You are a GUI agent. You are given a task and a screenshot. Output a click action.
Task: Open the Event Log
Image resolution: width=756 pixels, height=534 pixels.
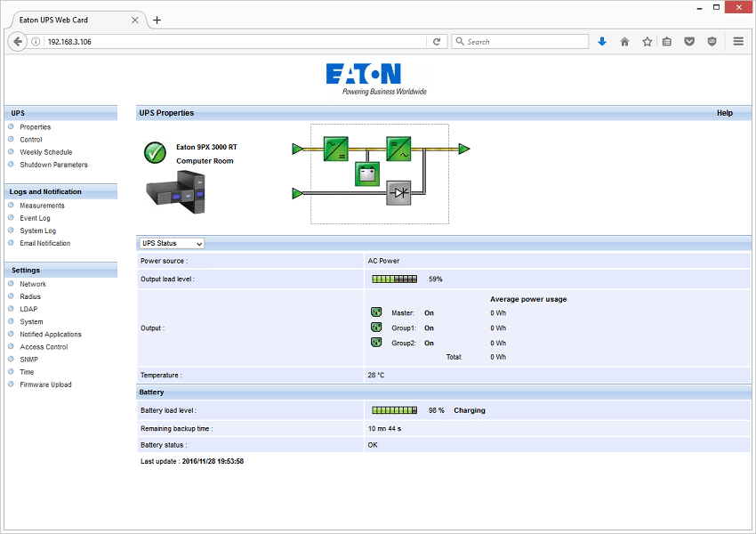(35, 218)
